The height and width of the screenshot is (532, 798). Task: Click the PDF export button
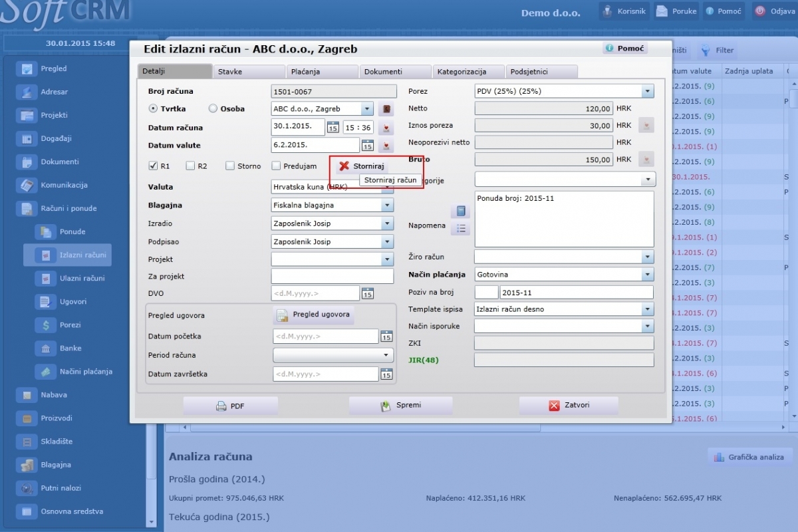click(x=230, y=406)
